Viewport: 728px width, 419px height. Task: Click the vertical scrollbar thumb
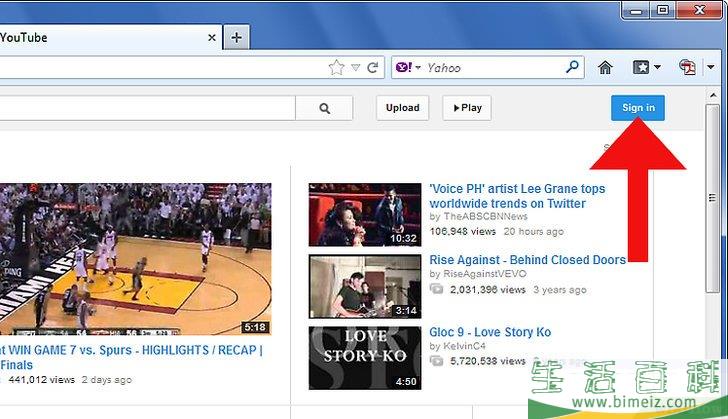tap(713, 198)
